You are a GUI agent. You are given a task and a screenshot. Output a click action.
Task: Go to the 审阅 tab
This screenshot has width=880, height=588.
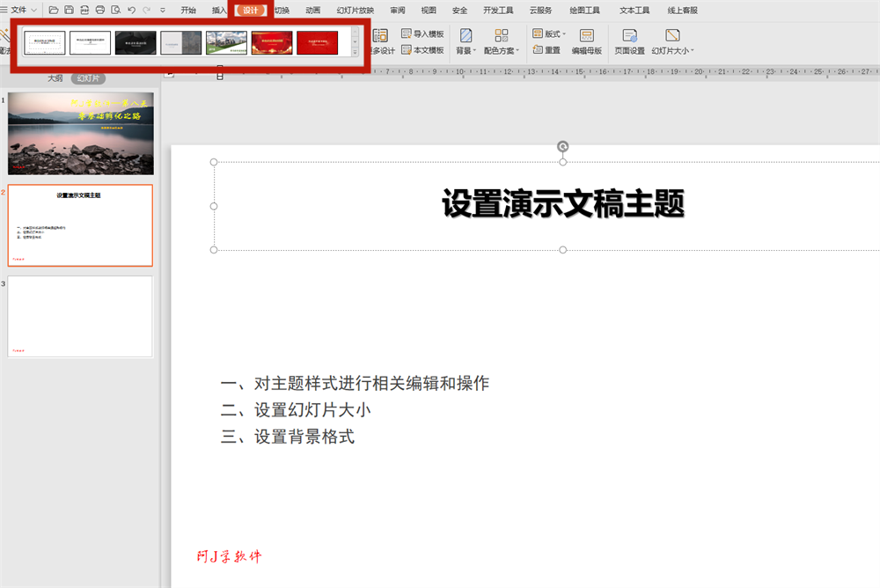click(398, 10)
